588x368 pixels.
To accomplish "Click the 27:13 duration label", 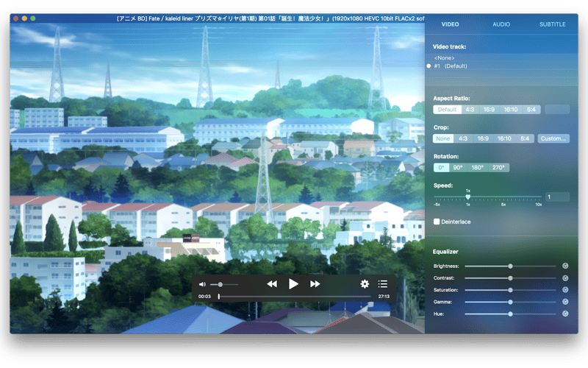I will pos(384,297).
